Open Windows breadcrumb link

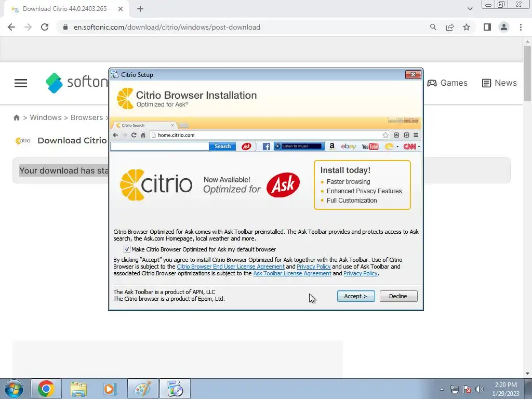click(x=46, y=117)
